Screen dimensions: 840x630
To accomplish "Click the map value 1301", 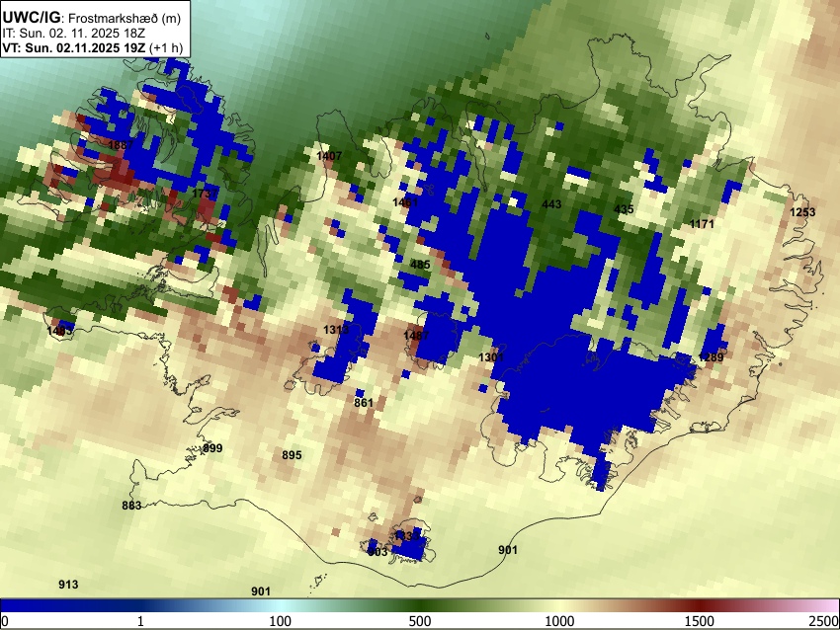I will pos(491,357).
